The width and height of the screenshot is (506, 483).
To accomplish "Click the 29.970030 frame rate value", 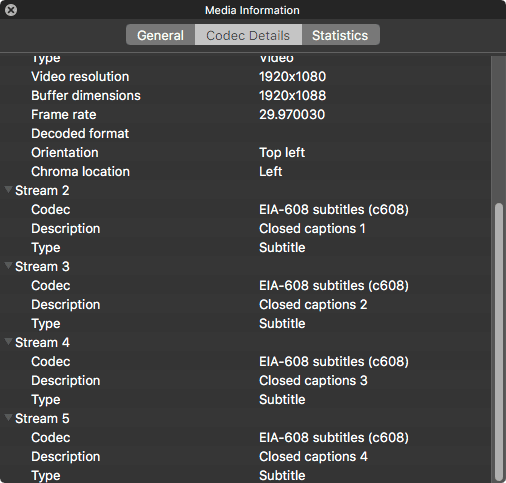I will pos(292,115).
